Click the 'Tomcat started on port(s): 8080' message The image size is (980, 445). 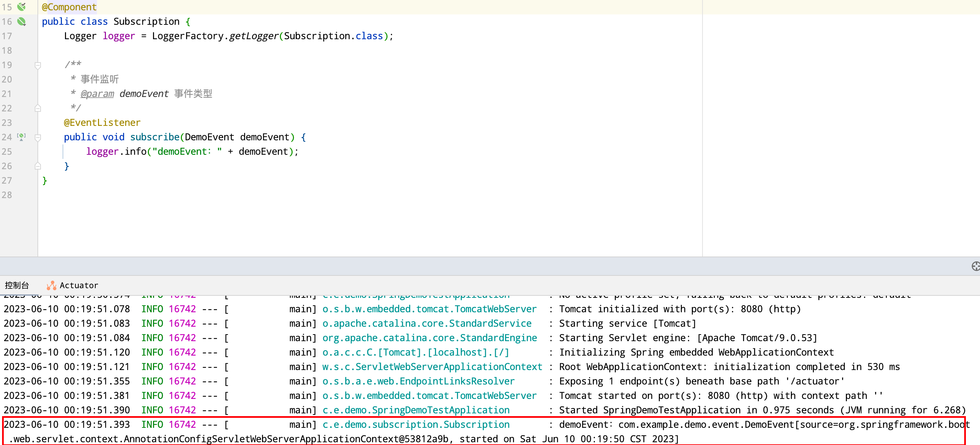[x=721, y=395]
